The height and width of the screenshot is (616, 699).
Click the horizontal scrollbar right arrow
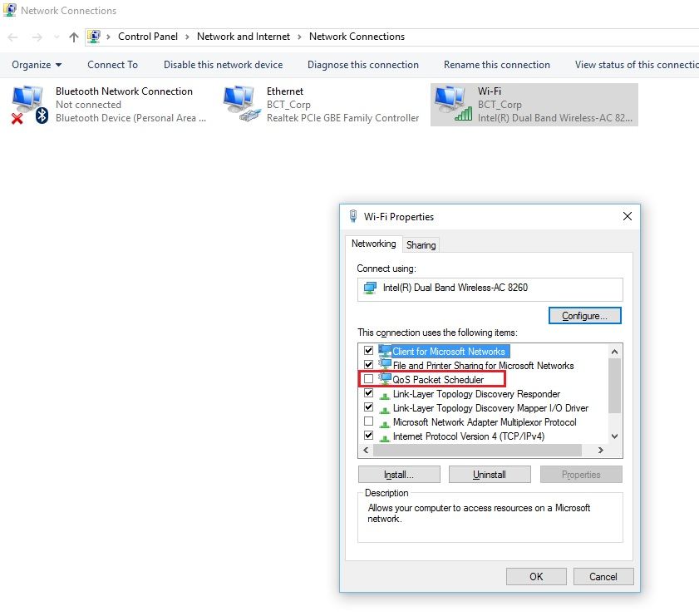600,451
